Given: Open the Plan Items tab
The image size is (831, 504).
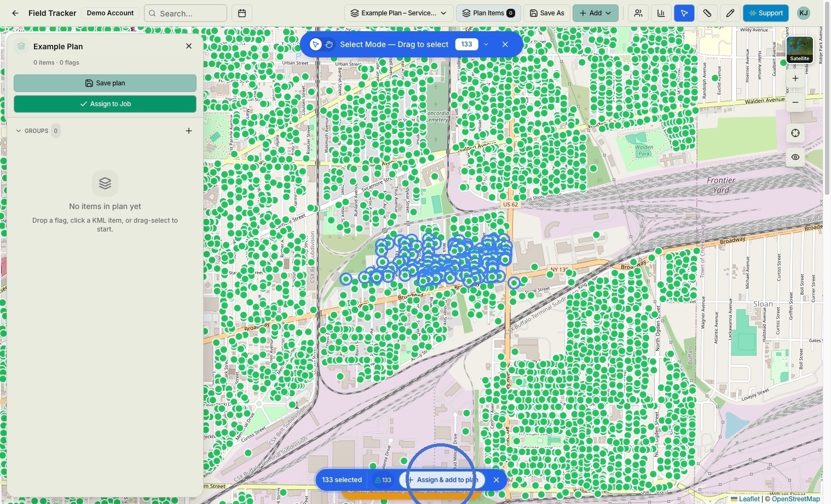Looking at the screenshot, I should (x=488, y=13).
